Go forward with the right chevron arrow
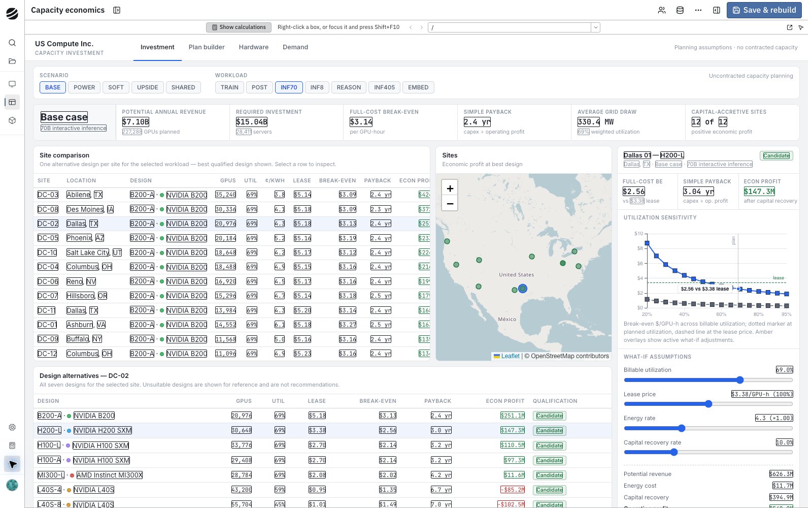This screenshot has width=812, height=508. (x=421, y=27)
